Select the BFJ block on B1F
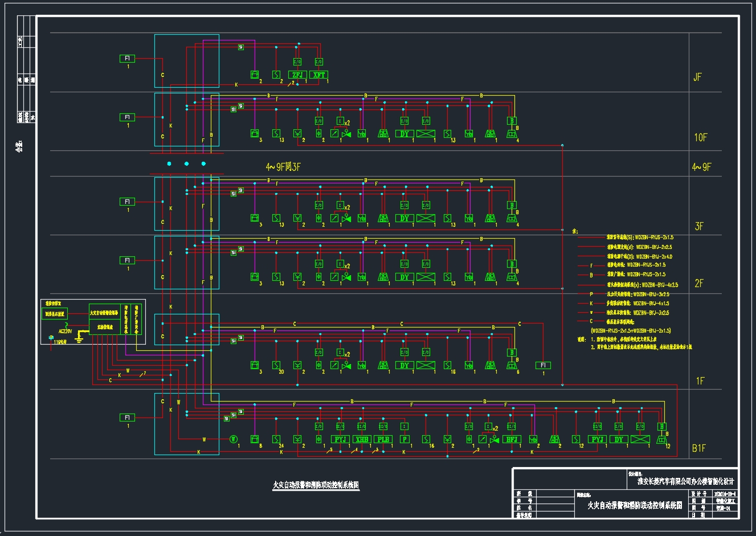756x536 pixels. 512,439
